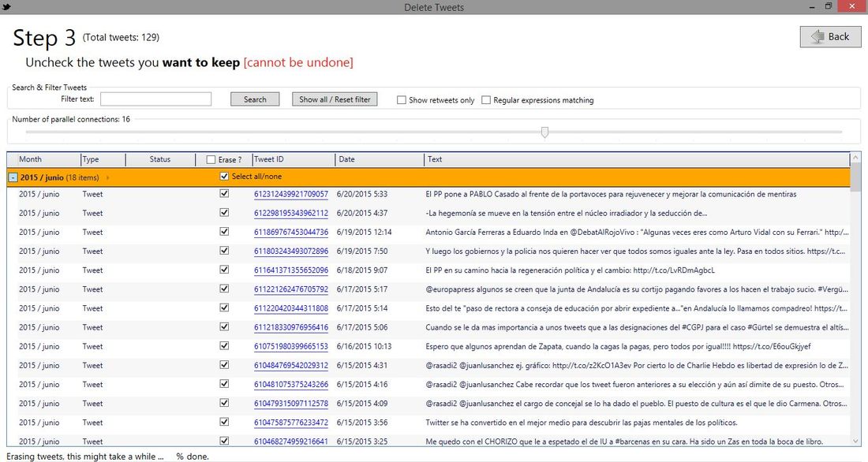Screen dimensions: 868x462
Task: Focus the Filter text input field
Action: [x=155, y=99]
